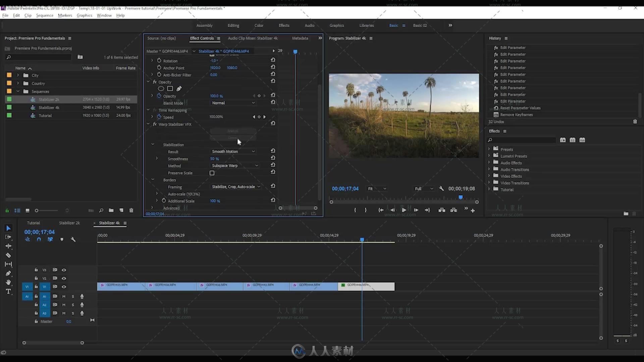Image resolution: width=644 pixels, height=362 pixels.
Task: Step back one frame
Action: click(392, 210)
